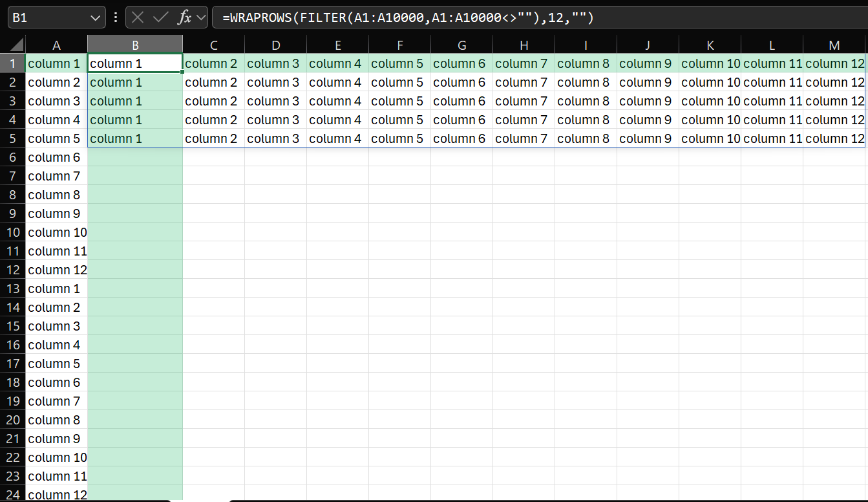Click cell A6 containing column 6
868x502 pixels.
tap(57, 157)
